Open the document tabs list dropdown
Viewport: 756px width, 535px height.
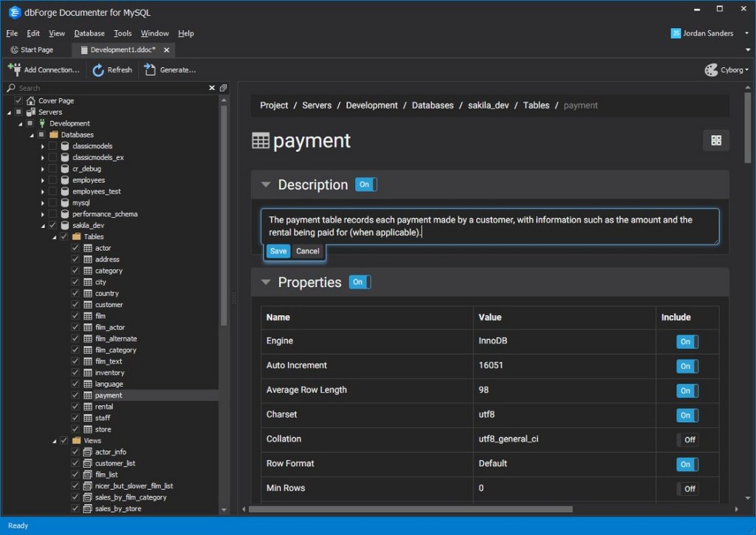[x=748, y=49]
